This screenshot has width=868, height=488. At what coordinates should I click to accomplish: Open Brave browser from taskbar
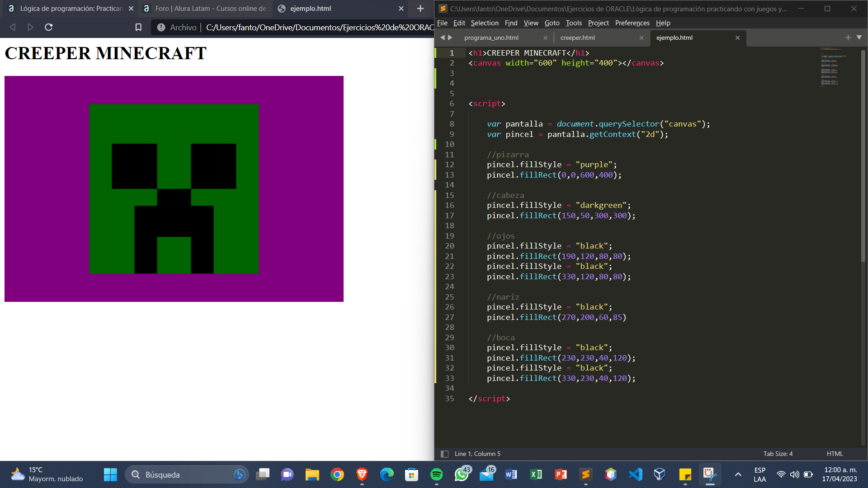pos(362,474)
